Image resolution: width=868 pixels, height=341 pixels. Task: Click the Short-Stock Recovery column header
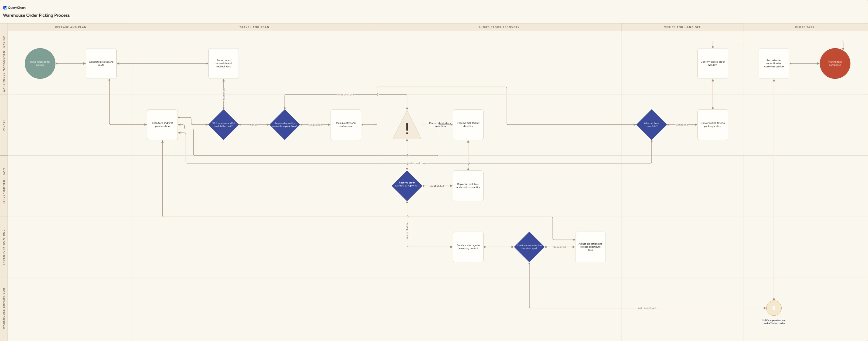tap(499, 27)
